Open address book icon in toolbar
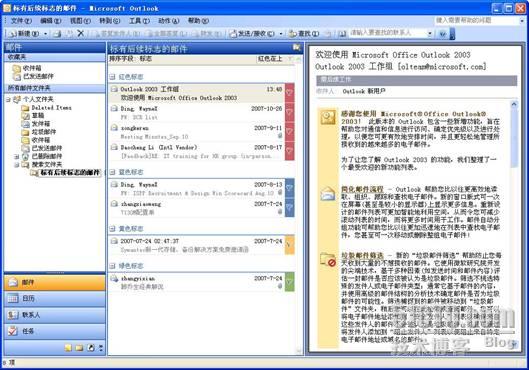529x370 pixels. [x=342, y=33]
